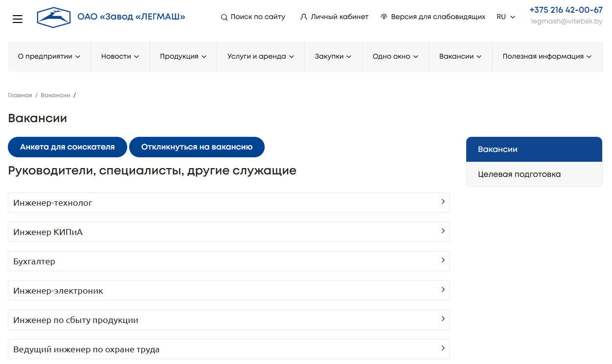612x364 pixels.
Task: Click the legmash@vitebsk.by email link
Action: tap(567, 21)
